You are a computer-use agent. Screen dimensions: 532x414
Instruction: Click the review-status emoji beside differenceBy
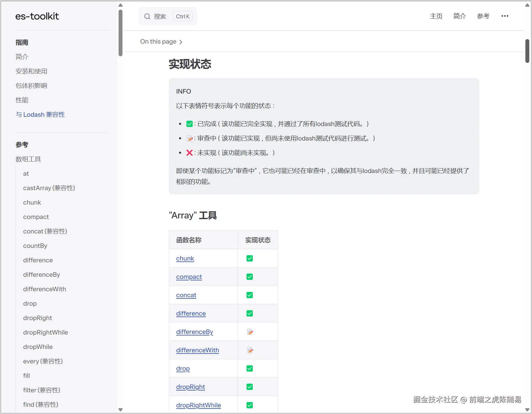[250, 332]
